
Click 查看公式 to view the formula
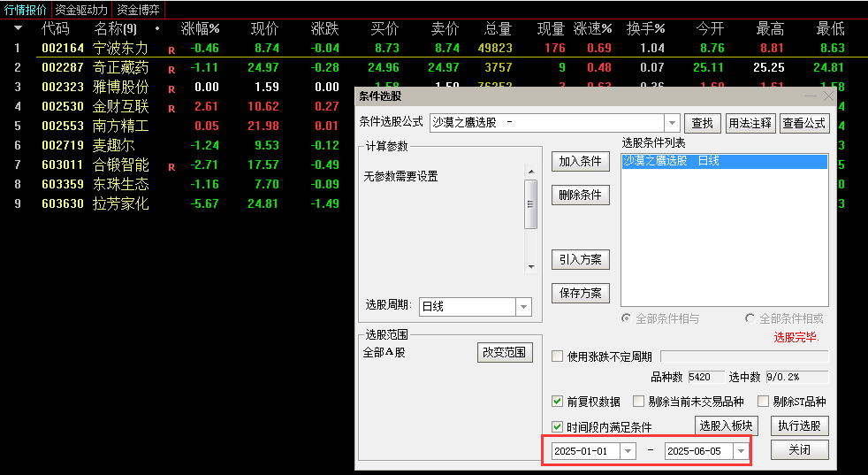pos(803,123)
